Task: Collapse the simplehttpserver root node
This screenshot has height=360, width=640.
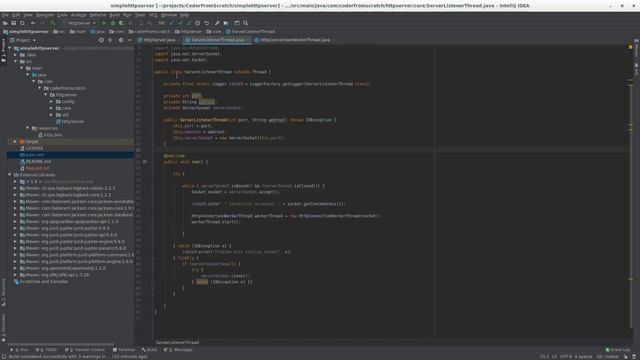Action: 9,48
